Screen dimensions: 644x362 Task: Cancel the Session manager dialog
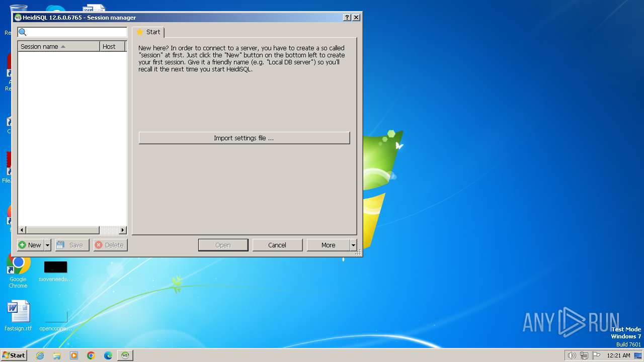[x=277, y=245]
